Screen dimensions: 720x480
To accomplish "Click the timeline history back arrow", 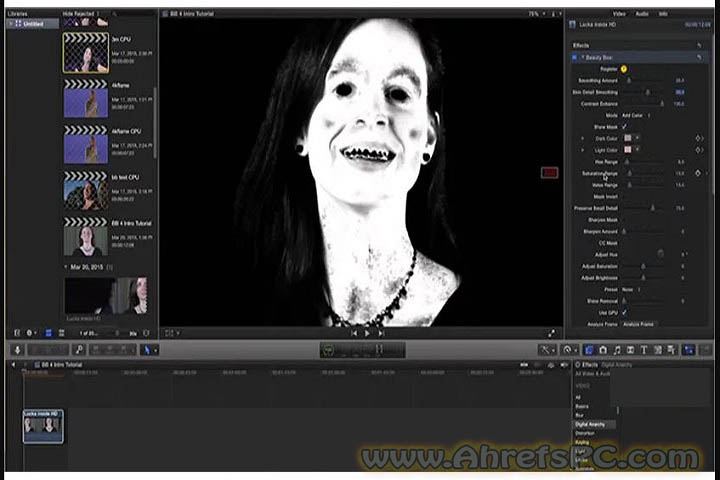I will 13,365.
